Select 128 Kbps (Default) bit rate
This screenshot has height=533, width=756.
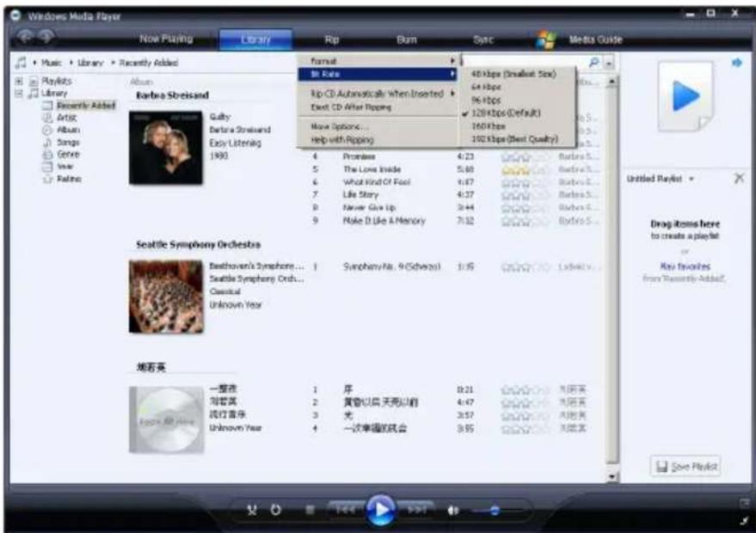point(517,113)
